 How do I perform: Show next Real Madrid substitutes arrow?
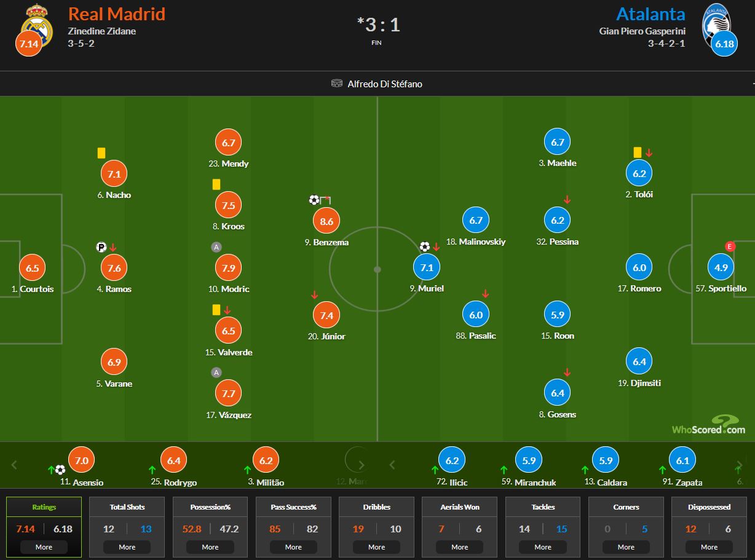(x=362, y=465)
